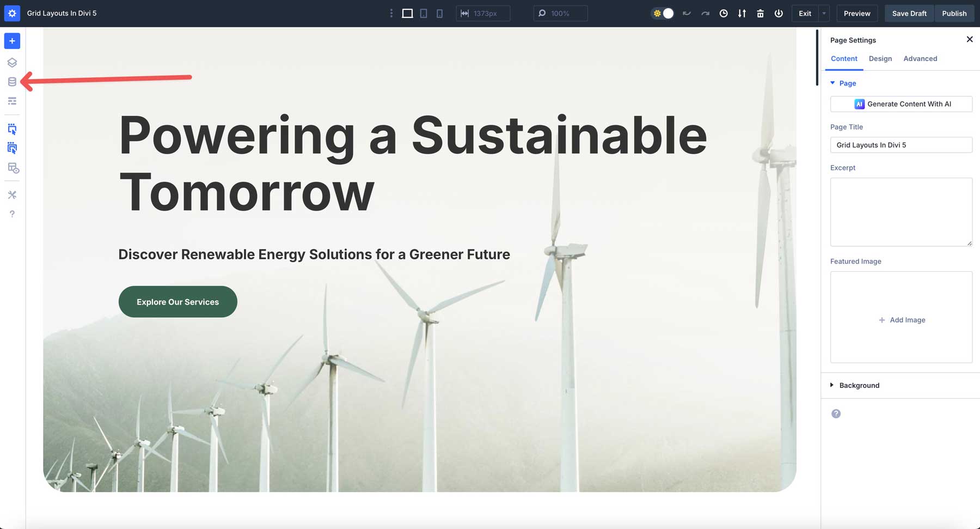Click the clock history icon in top bar
Viewport: 980px width, 529px height.
(724, 14)
